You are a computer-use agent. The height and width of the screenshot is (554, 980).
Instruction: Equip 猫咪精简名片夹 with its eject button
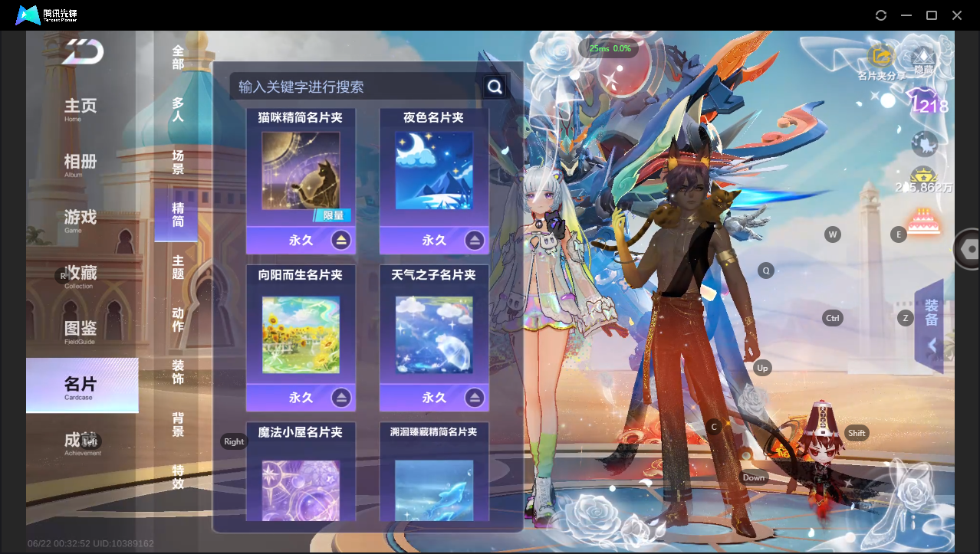pos(341,240)
